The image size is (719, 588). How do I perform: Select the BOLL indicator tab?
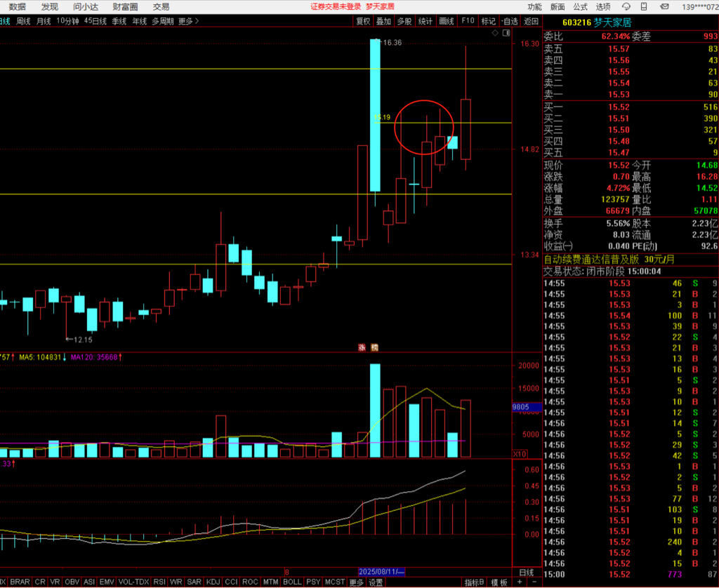pyautogui.click(x=292, y=582)
